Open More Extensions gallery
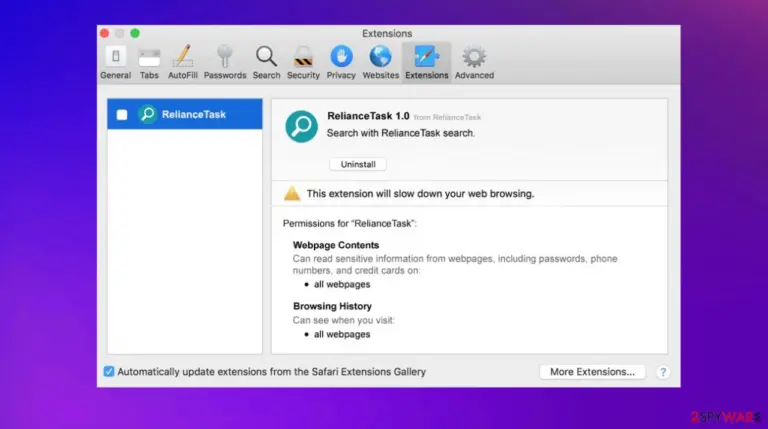768x429 pixels. 592,372
